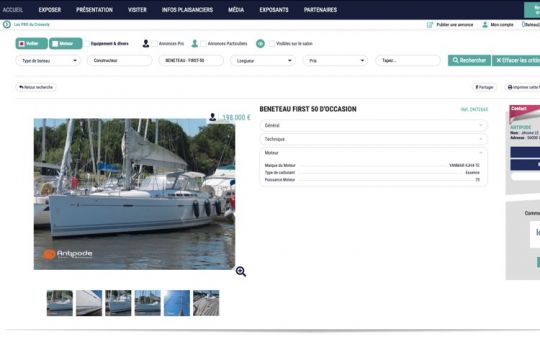Open the PRÉSENTATION menu item
Image resolution: width=540 pixels, height=360 pixels.
pyautogui.click(x=94, y=10)
